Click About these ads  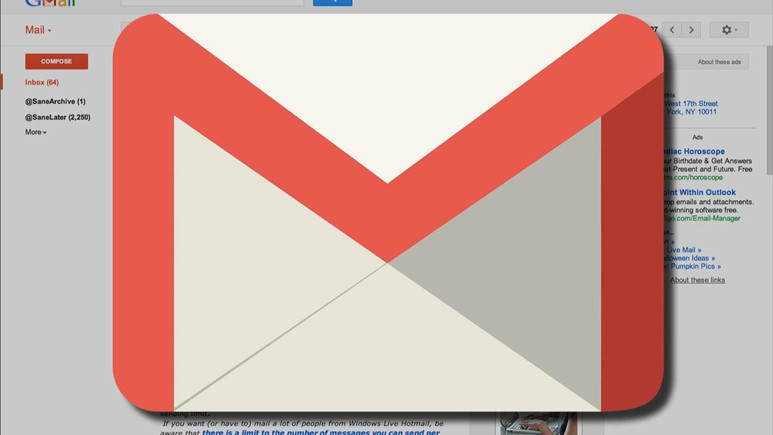tap(719, 62)
